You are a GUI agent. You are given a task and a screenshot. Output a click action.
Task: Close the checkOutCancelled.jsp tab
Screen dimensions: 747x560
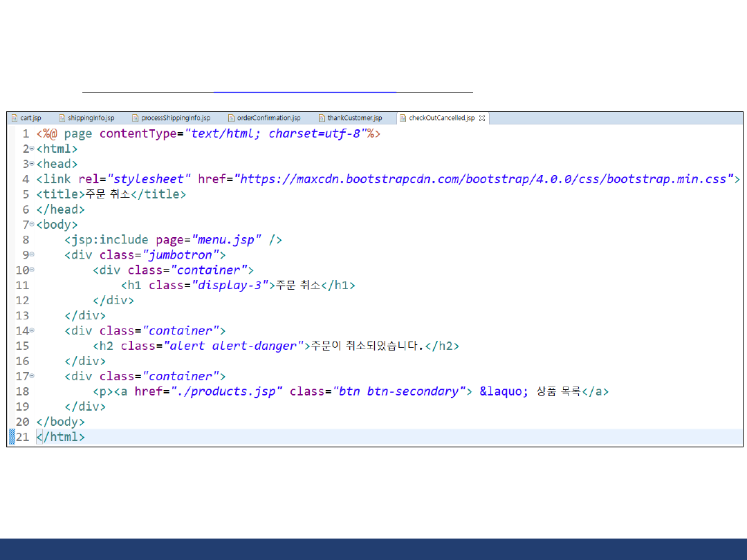tap(482, 118)
